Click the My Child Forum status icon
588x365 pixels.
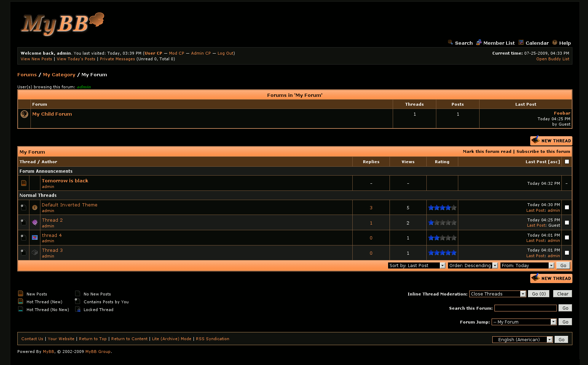click(24, 114)
